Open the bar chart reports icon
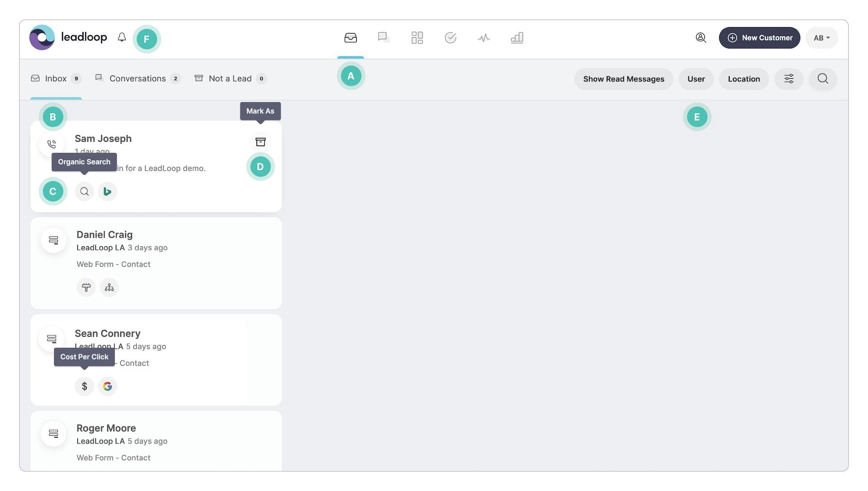Screen dimensions: 868x491 [x=517, y=38]
